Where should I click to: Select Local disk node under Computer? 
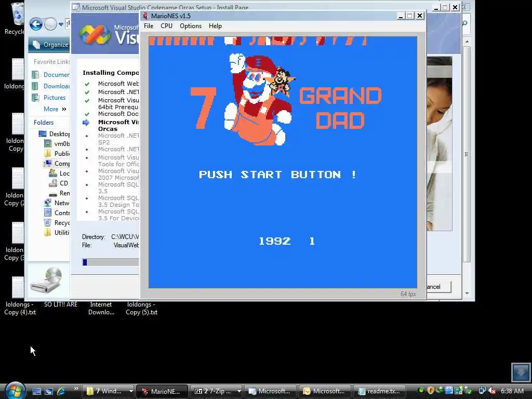pyautogui.click(x=59, y=174)
